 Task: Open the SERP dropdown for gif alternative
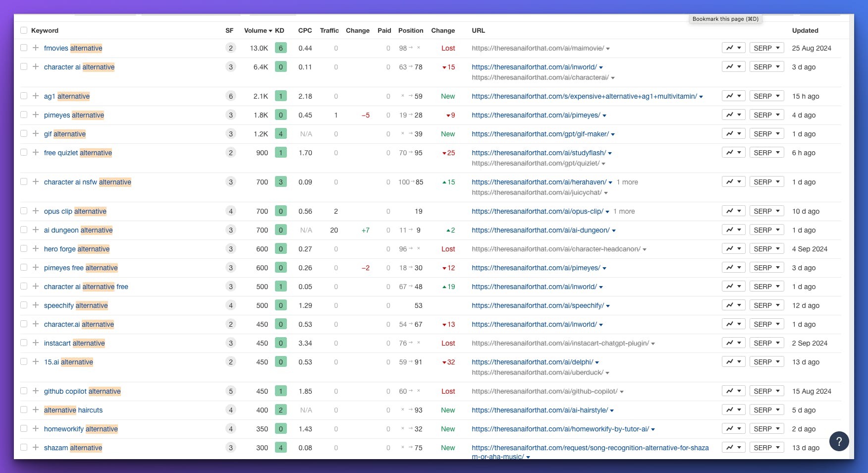[x=766, y=134]
